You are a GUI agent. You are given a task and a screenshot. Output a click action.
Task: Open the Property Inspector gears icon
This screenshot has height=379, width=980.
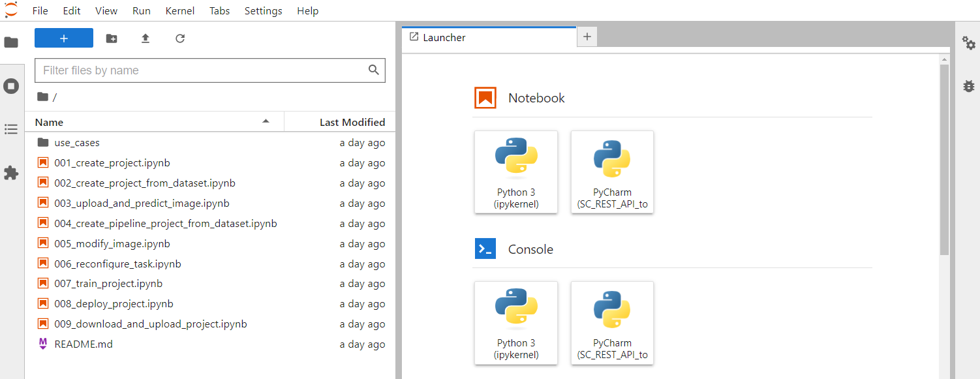[x=969, y=42]
